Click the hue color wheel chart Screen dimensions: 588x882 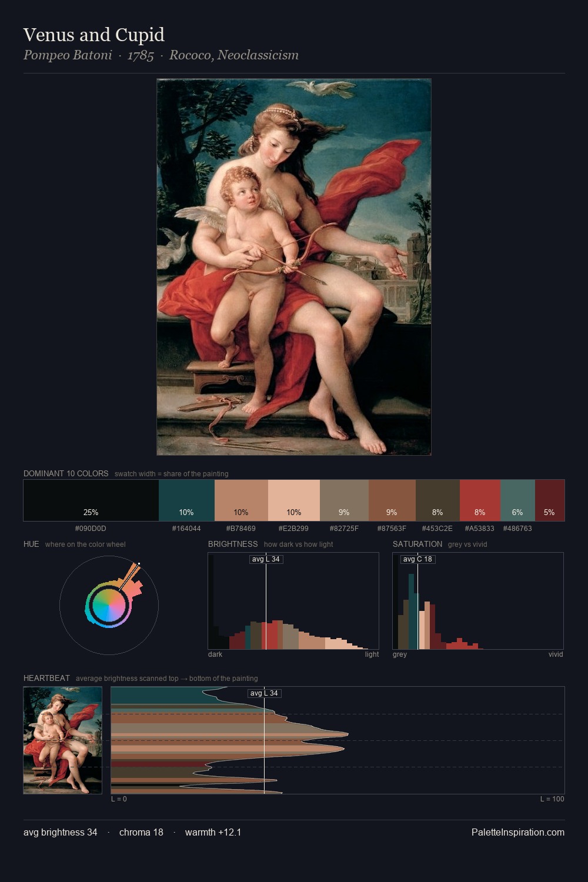tap(109, 605)
